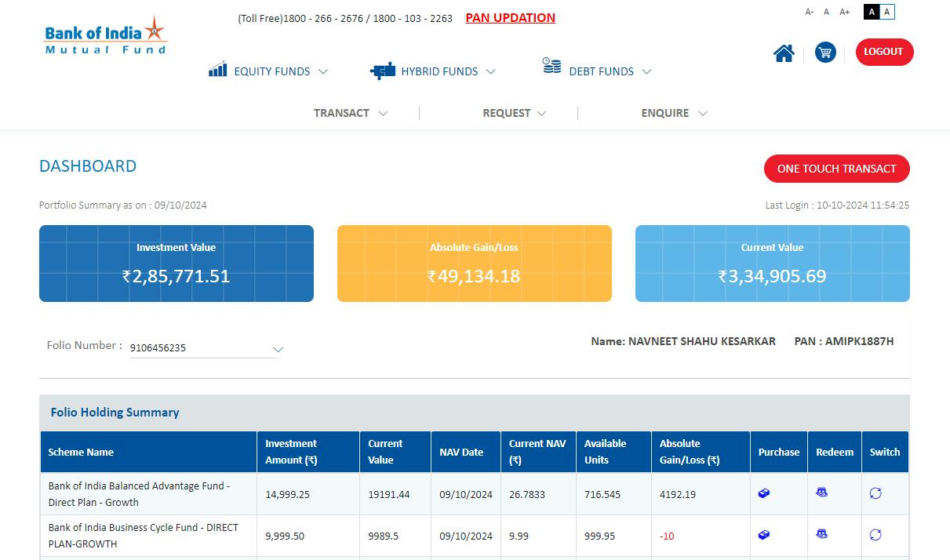The image size is (950, 560).
Task: Open the Transact menu
Action: (x=351, y=113)
